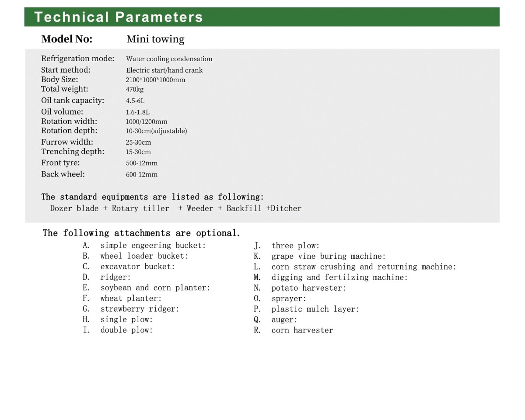The height and width of the screenshot is (420, 525).
Task: Click the Electric start/hand crank text
Action: click(x=164, y=70)
